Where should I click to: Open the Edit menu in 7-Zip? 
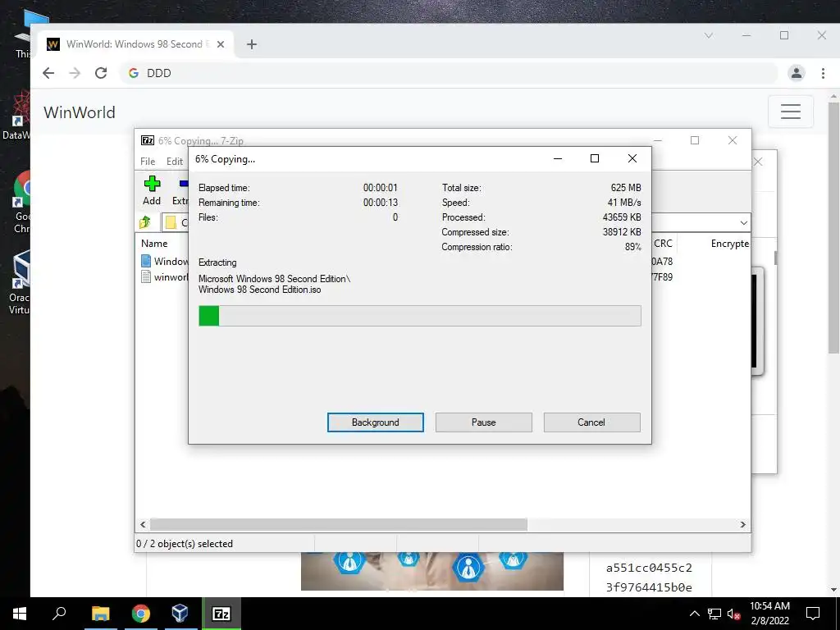[x=174, y=162]
